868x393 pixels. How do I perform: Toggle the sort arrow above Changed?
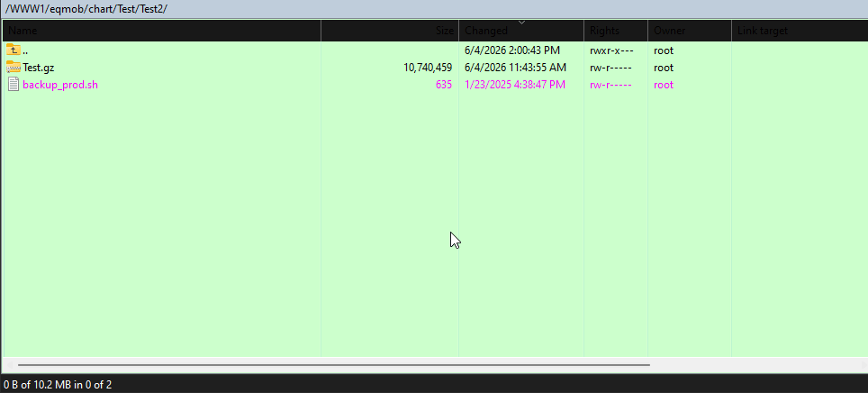pos(521,23)
